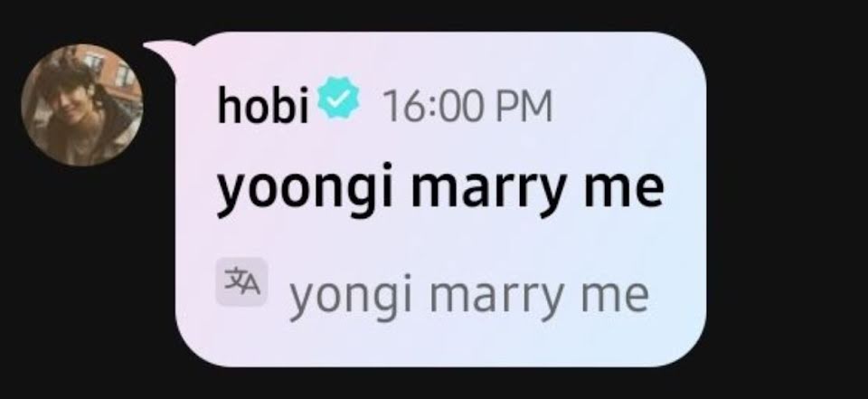Viewport: 868px width, 399px height.
Task: Tap the 16:00 PM timestamp
Action: 467,106
